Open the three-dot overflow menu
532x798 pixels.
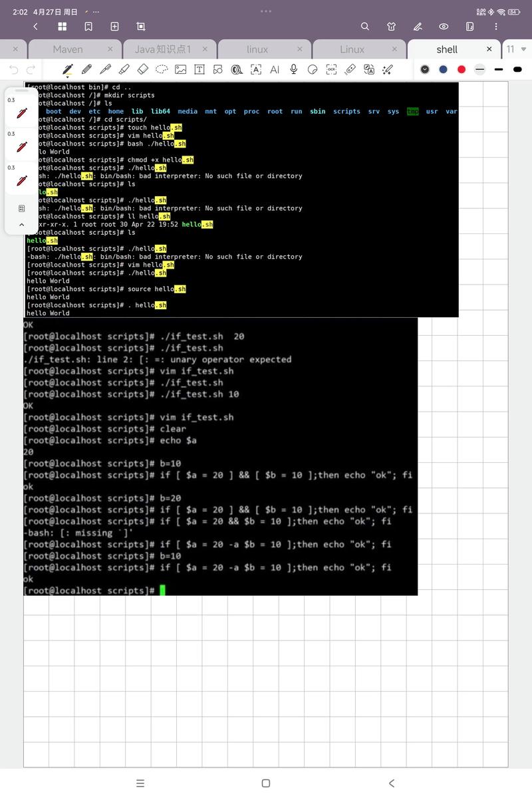pyautogui.click(x=495, y=27)
